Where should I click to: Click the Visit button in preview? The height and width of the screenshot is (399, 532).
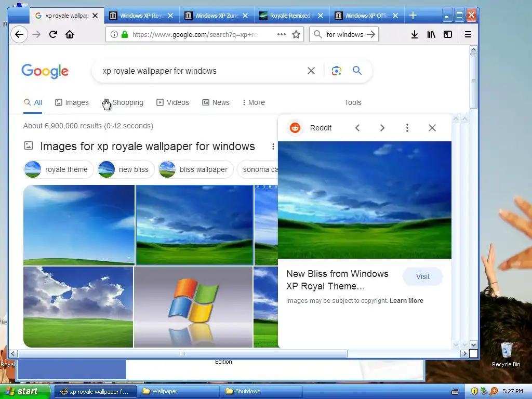423,276
